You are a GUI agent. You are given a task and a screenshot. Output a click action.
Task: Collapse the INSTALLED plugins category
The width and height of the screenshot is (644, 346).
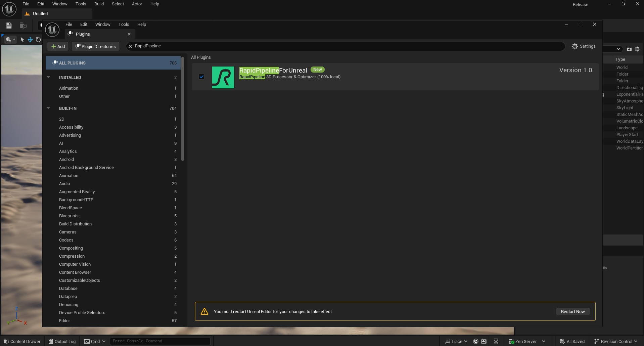(x=48, y=77)
